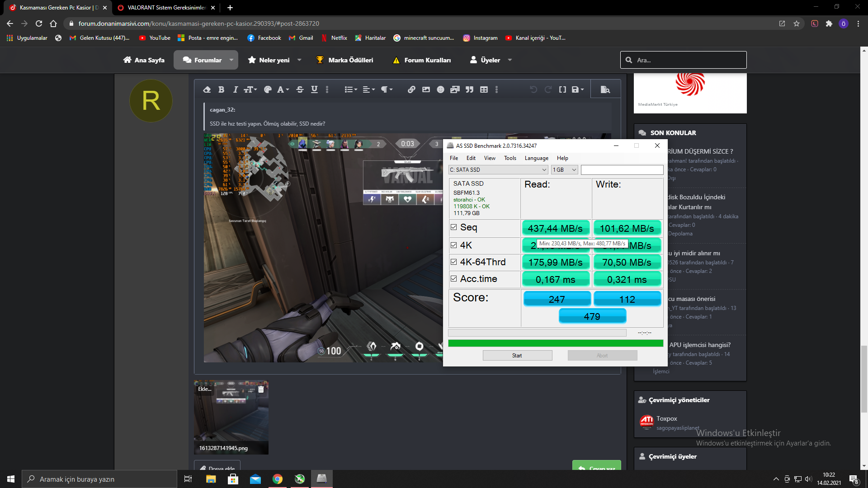
Task: Click the eraser remove-formatting icon in editor
Action: coord(207,89)
